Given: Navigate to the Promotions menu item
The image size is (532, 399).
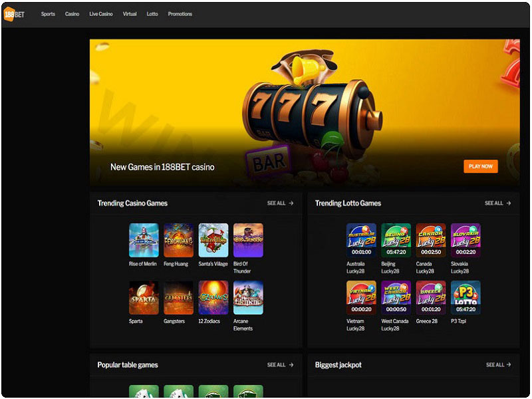Looking at the screenshot, I should (x=180, y=14).
